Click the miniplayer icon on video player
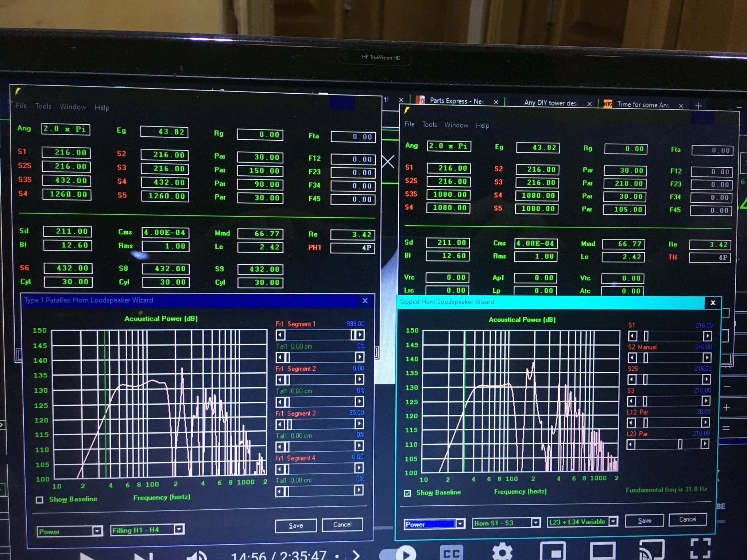Image resolution: width=747 pixels, height=560 pixels. [x=552, y=551]
